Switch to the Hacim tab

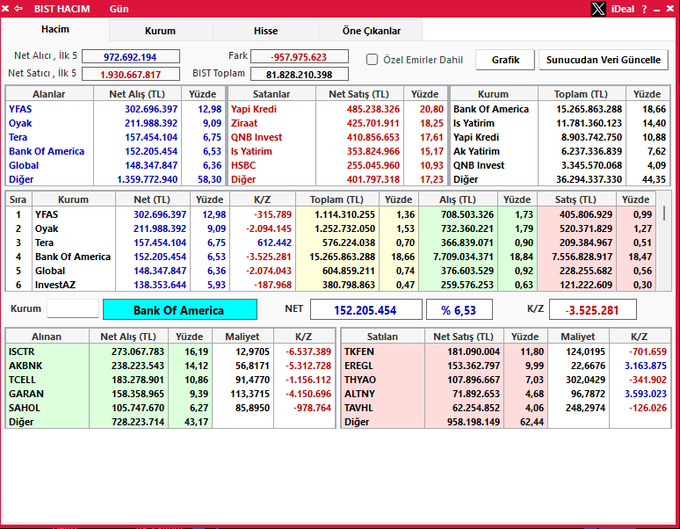tap(55, 29)
